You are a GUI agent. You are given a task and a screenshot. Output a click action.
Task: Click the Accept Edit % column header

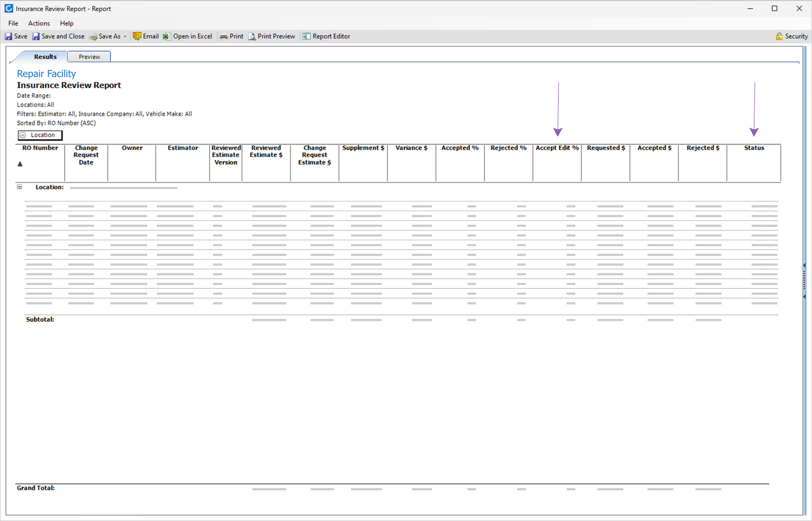click(557, 148)
